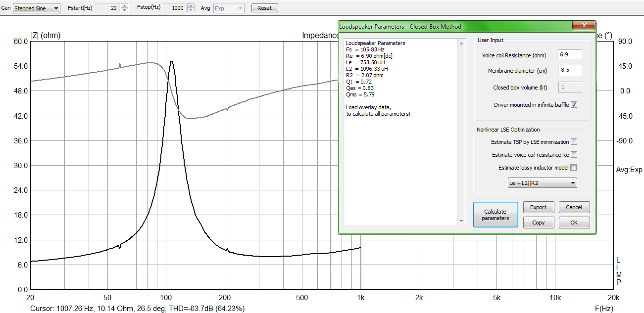
Task: Click the Fstart frequency input field
Action: click(x=107, y=8)
